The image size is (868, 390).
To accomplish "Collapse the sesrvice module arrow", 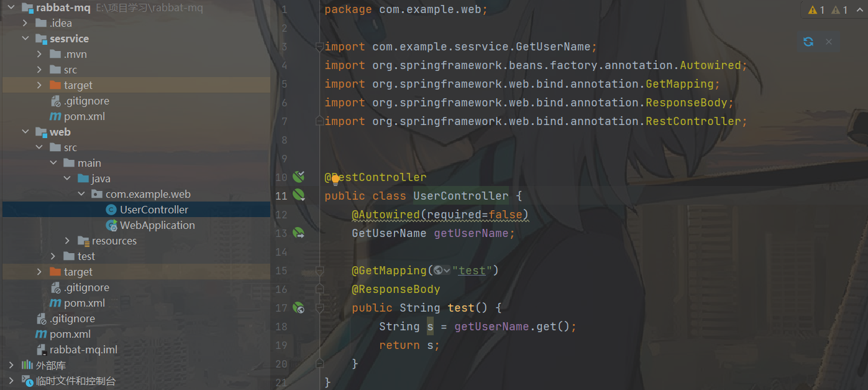I will (25, 39).
